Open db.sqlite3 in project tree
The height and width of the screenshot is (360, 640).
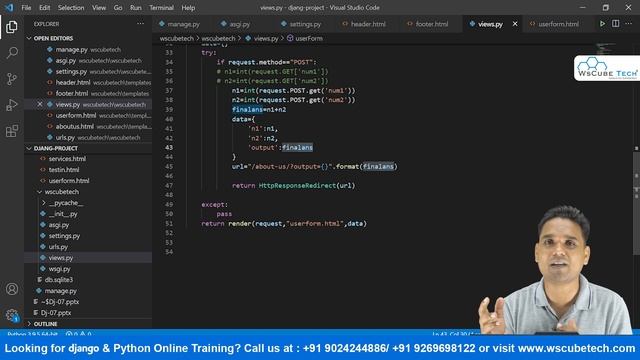[x=88, y=280]
